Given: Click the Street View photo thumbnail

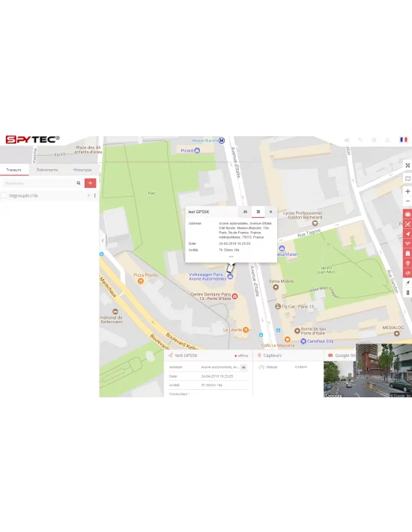Looking at the screenshot, I should pos(368,370).
